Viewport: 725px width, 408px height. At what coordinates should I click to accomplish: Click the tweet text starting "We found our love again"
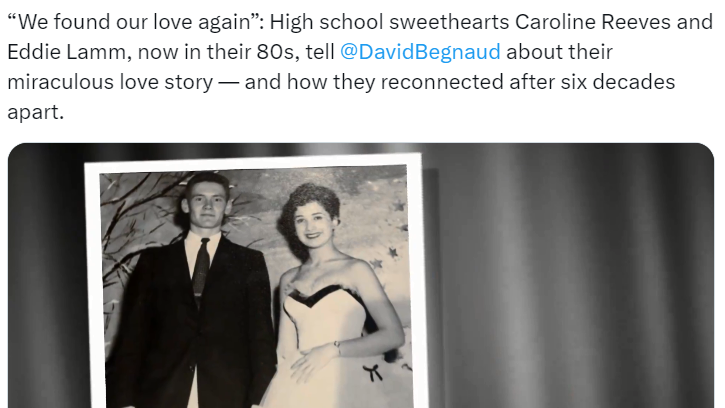pyautogui.click(x=360, y=67)
